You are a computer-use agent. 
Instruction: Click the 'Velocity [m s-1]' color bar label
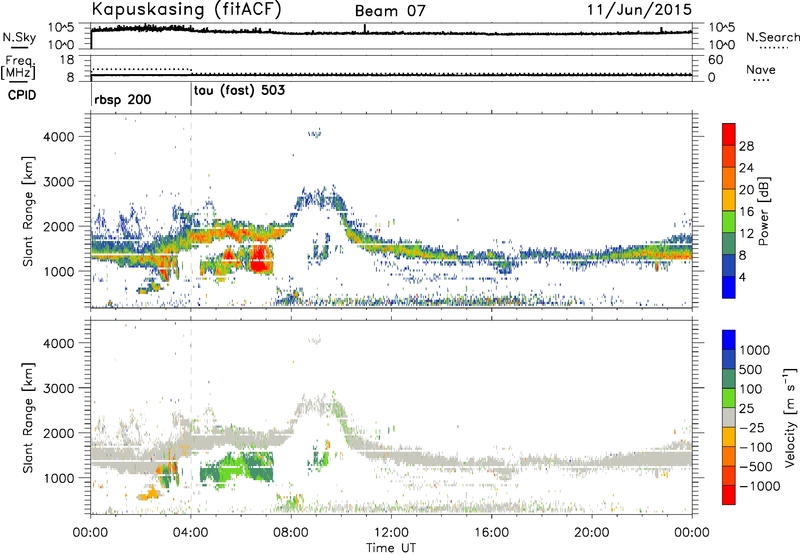pyautogui.click(x=790, y=417)
